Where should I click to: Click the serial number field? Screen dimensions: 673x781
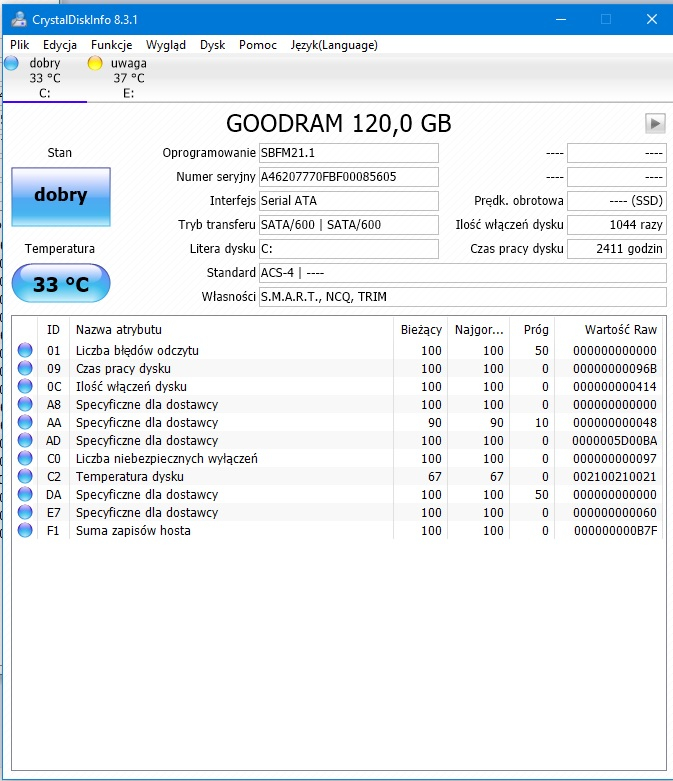[349, 177]
